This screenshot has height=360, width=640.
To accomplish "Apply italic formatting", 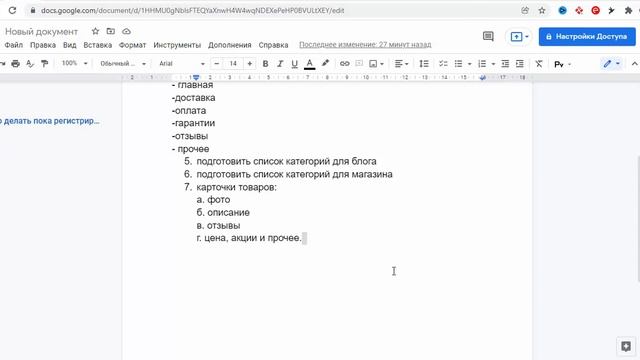I will pos(280,64).
